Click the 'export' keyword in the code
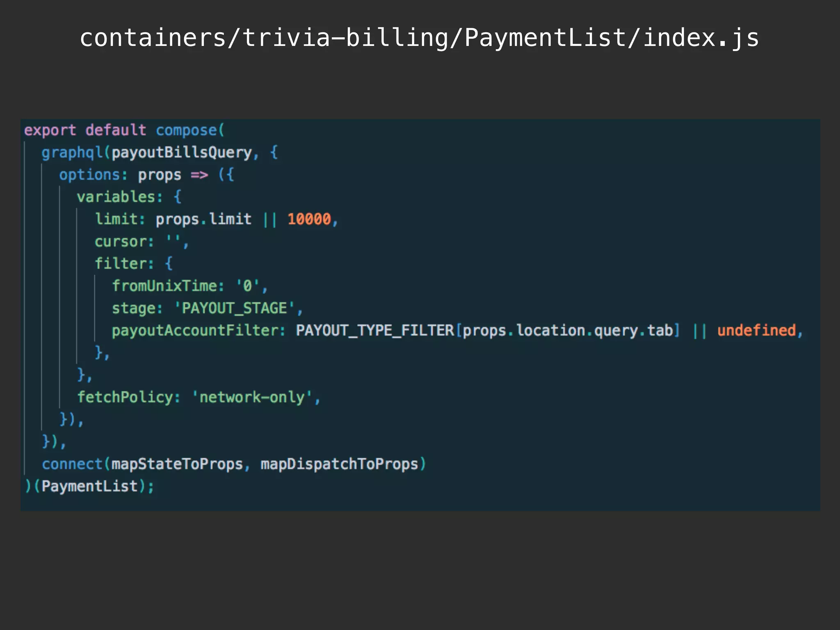The height and width of the screenshot is (630, 840). [50, 130]
